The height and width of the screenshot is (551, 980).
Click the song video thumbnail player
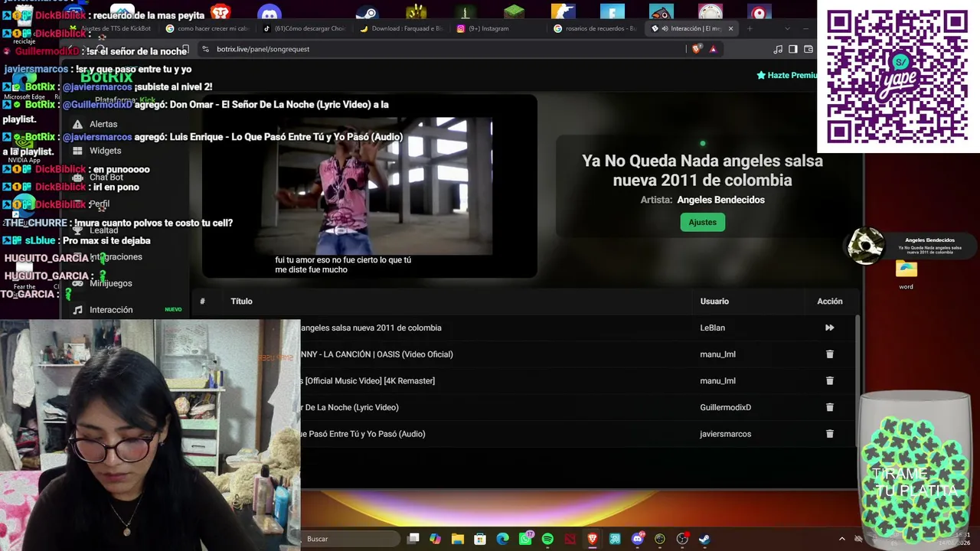[370, 186]
